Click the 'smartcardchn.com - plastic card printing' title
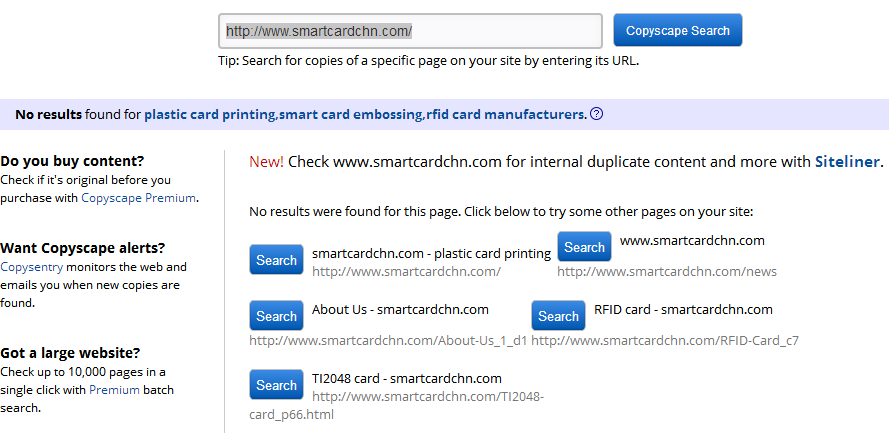The height and width of the screenshot is (442, 889). pyautogui.click(x=431, y=253)
